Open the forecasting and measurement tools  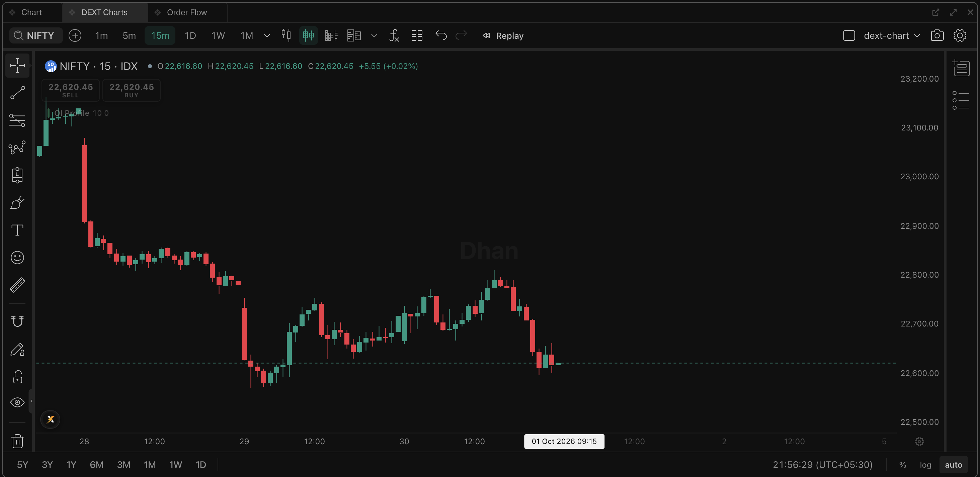click(17, 175)
